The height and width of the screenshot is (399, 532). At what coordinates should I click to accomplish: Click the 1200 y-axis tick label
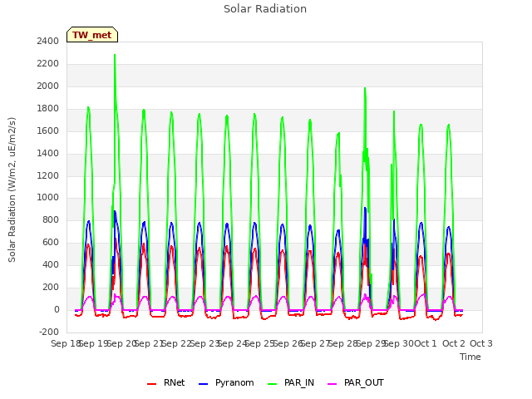(48, 175)
